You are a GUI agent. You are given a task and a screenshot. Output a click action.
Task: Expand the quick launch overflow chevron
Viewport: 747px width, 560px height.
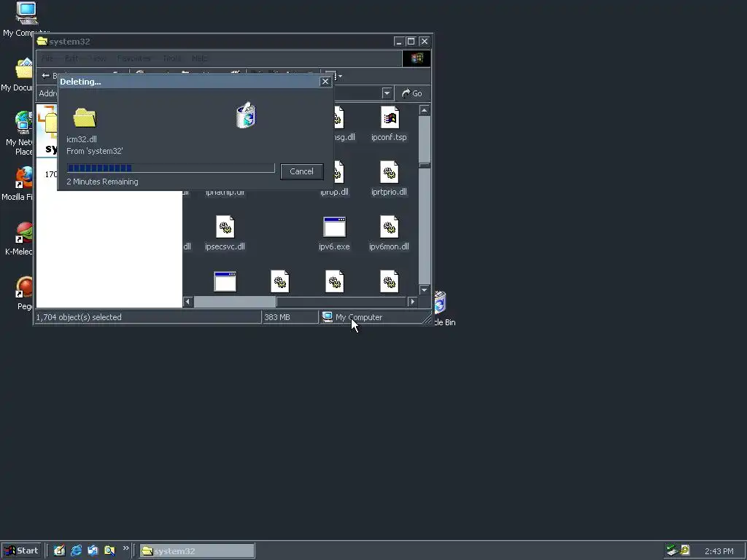(125, 548)
